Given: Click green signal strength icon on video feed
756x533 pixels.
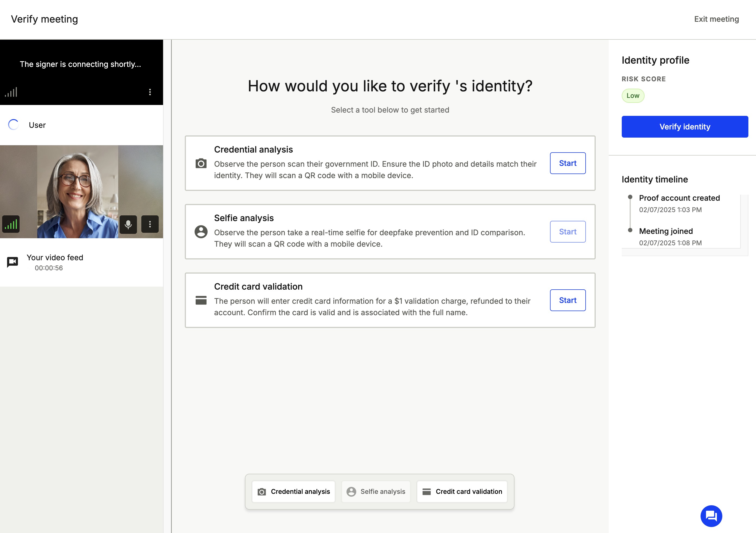Looking at the screenshot, I should [11, 224].
